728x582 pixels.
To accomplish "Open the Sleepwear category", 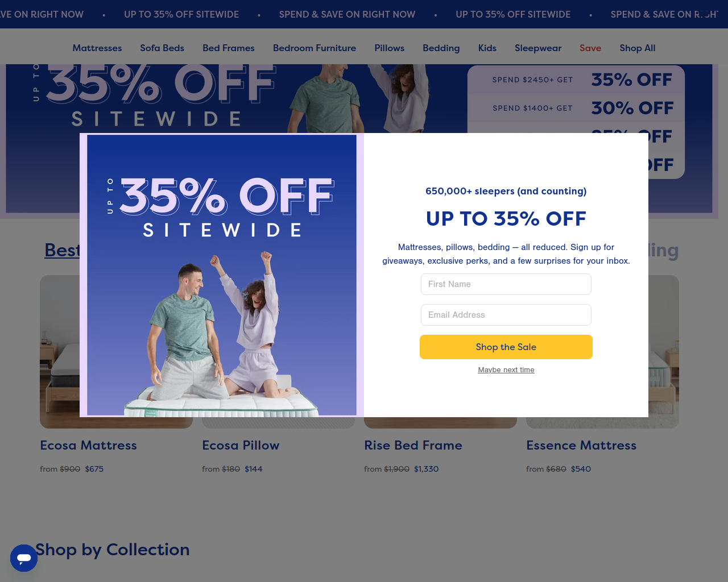I will (x=538, y=48).
